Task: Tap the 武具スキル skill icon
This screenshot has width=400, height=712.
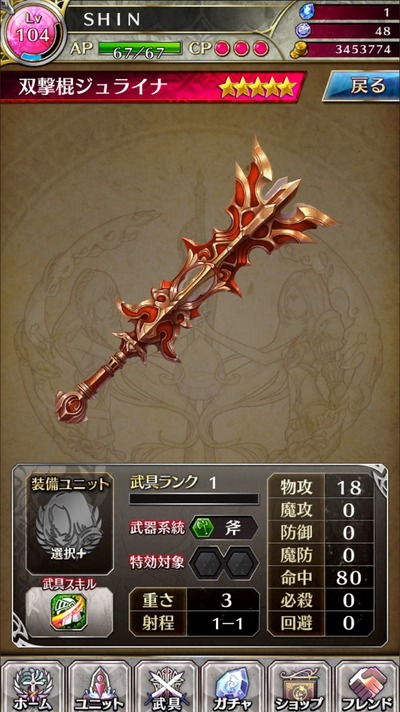Action: (69, 612)
